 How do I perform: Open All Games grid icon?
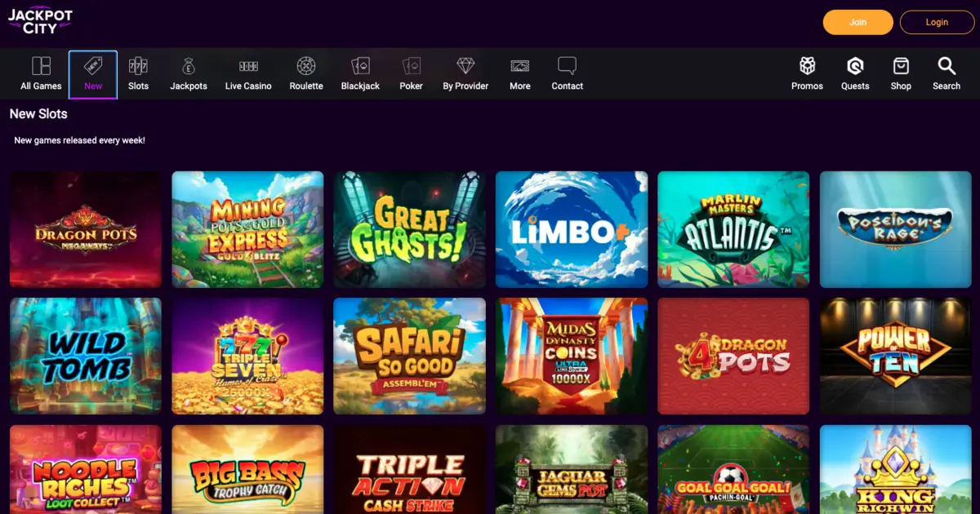(x=41, y=66)
